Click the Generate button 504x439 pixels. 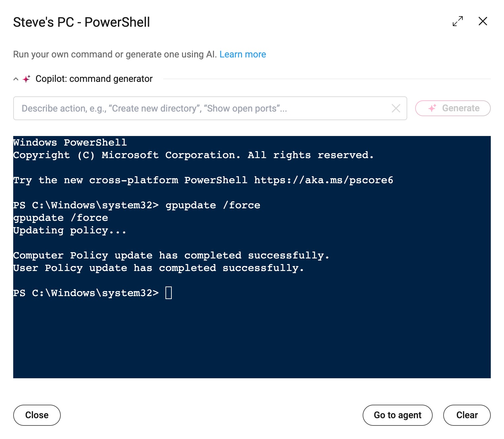tap(453, 108)
